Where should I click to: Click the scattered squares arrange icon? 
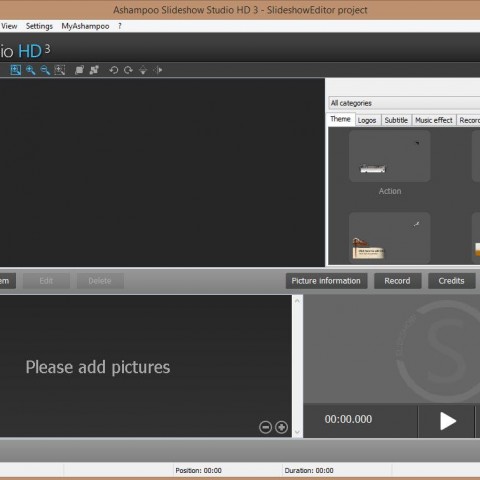94,70
